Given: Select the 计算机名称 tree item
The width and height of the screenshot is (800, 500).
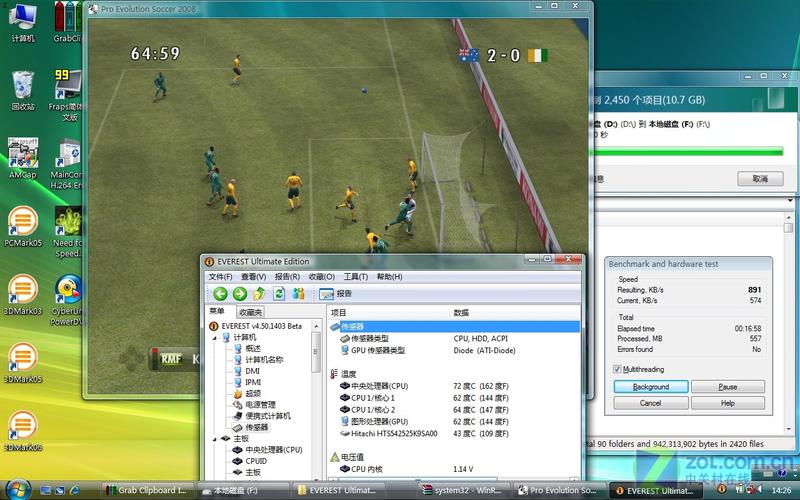Looking at the screenshot, I should point(264,360).
